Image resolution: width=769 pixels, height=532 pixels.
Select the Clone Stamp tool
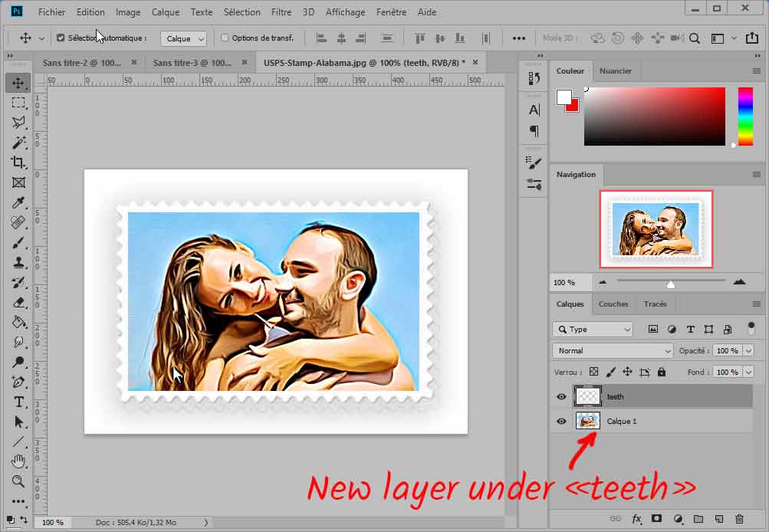[18, 263]
